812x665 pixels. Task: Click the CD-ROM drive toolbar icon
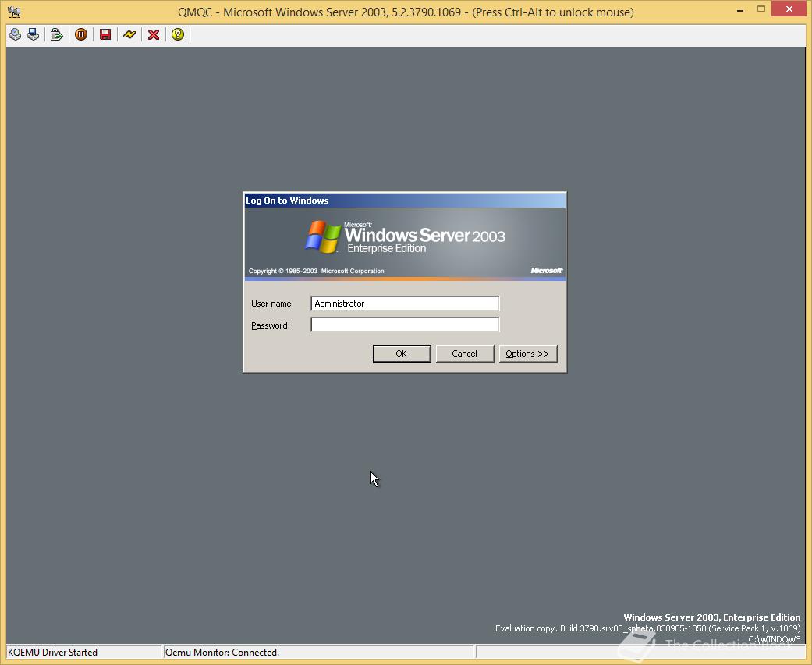(15, 34)
